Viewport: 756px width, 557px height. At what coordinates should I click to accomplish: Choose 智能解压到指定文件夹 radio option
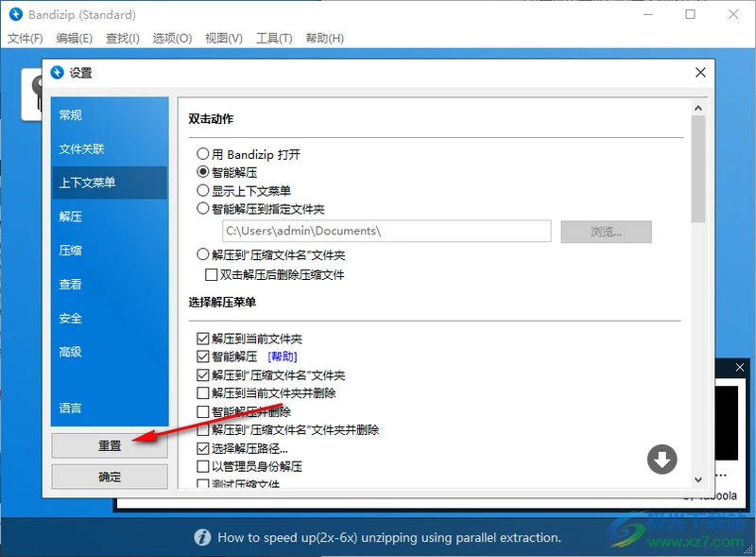[203, 208]
